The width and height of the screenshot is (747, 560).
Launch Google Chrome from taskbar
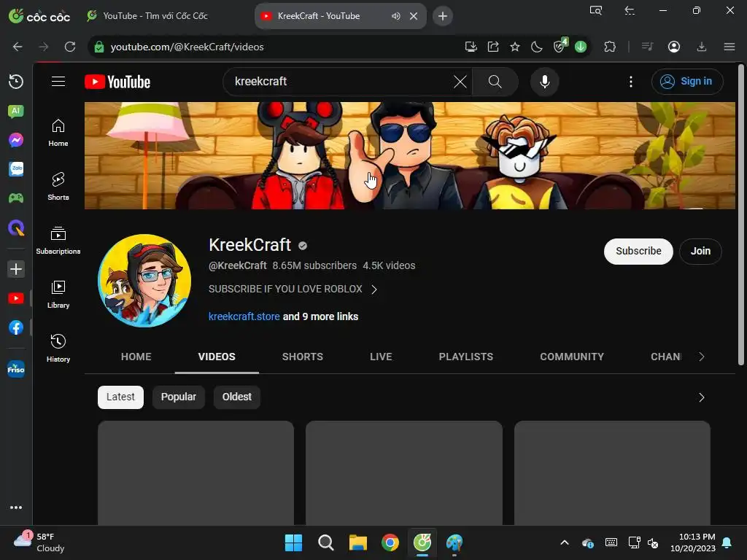pos(390,542)
